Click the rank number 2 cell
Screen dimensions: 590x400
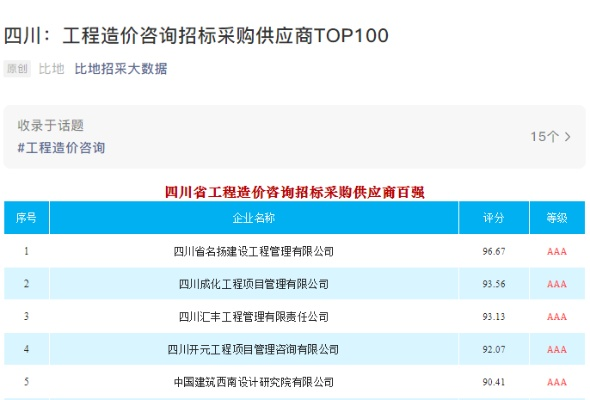pos(26,284)
